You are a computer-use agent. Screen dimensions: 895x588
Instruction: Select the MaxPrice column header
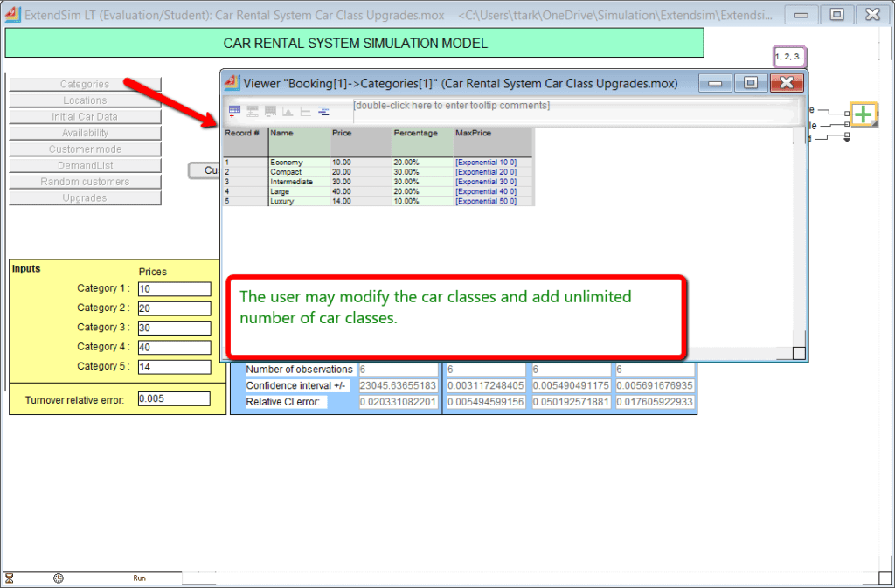493,142
